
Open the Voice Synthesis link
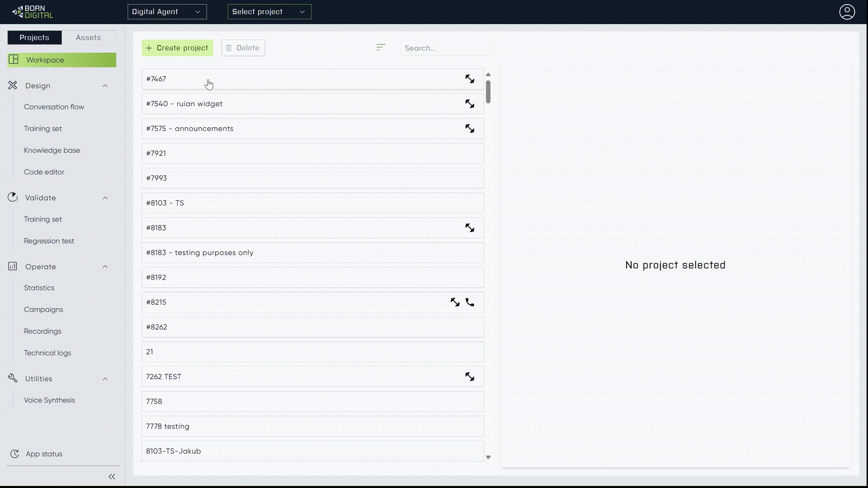click(49, 400)
